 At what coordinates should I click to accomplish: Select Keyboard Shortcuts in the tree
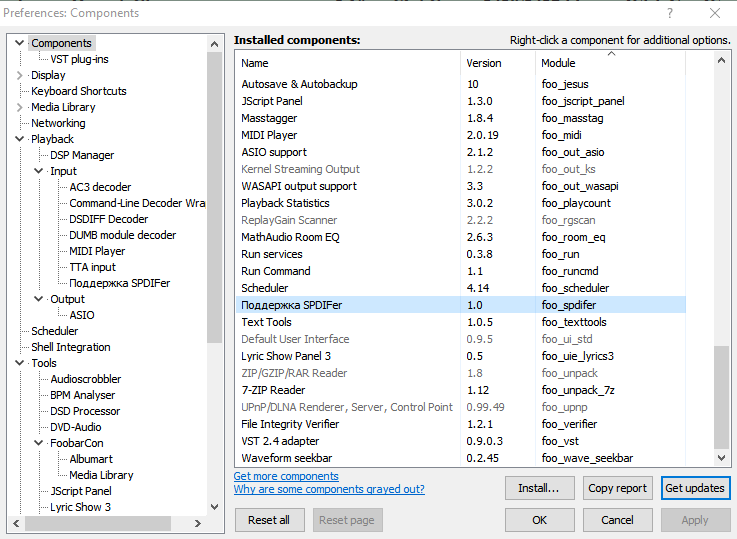point(78,91)
